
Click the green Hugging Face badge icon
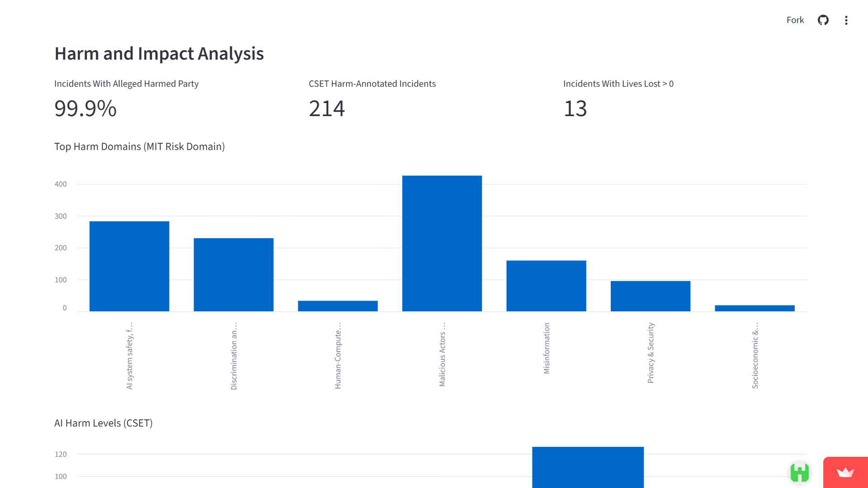coord(799,473)
